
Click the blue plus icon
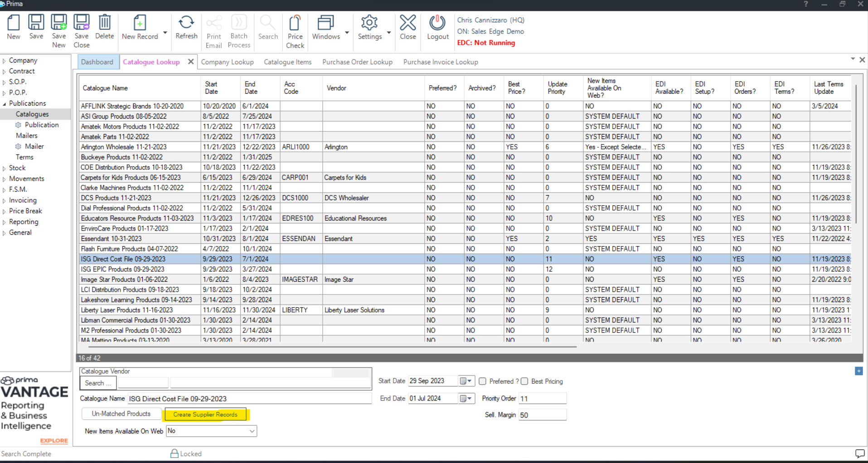[859, 371]
